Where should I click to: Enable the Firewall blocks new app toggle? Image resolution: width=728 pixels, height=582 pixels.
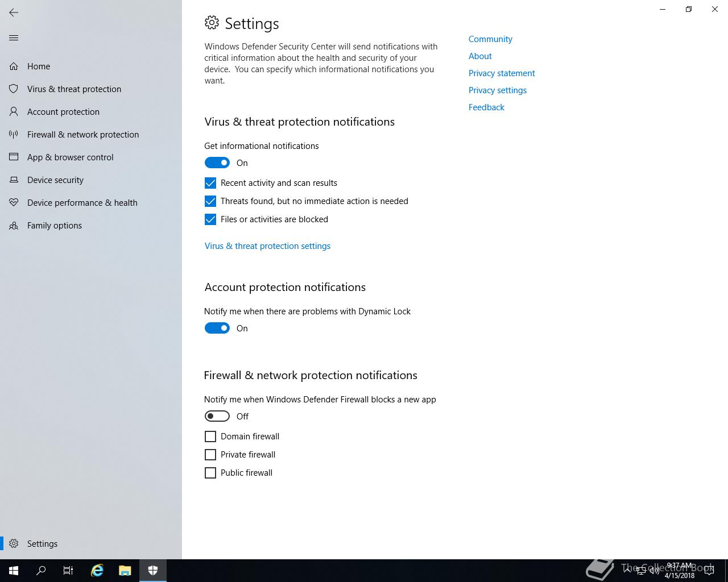tap(217, 417)
